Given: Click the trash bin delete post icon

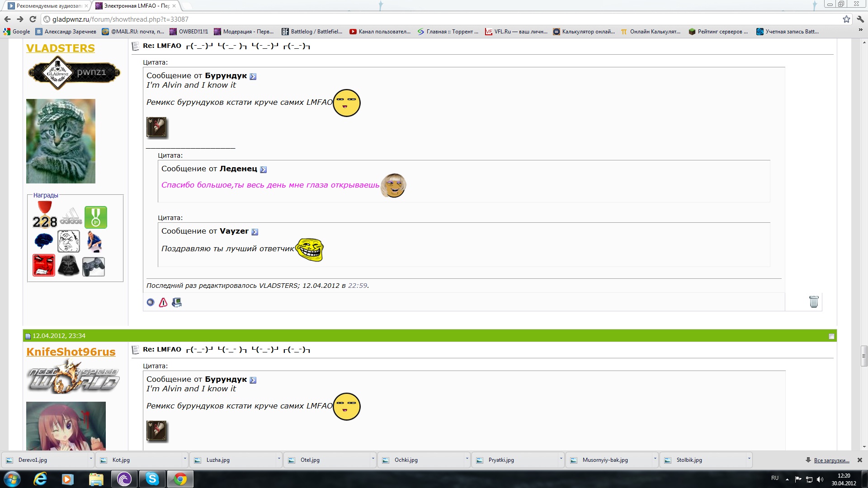Looking at the screenshot, I should tap(813, 302).
